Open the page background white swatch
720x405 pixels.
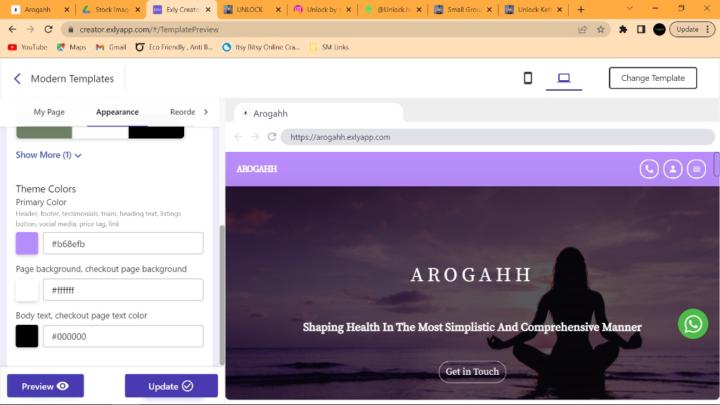coord(27,290)
